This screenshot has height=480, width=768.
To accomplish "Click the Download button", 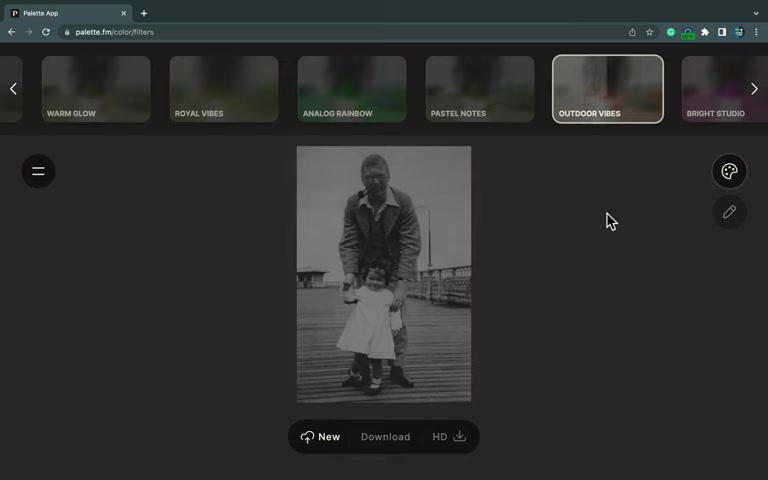I will [x=385, y=437].
